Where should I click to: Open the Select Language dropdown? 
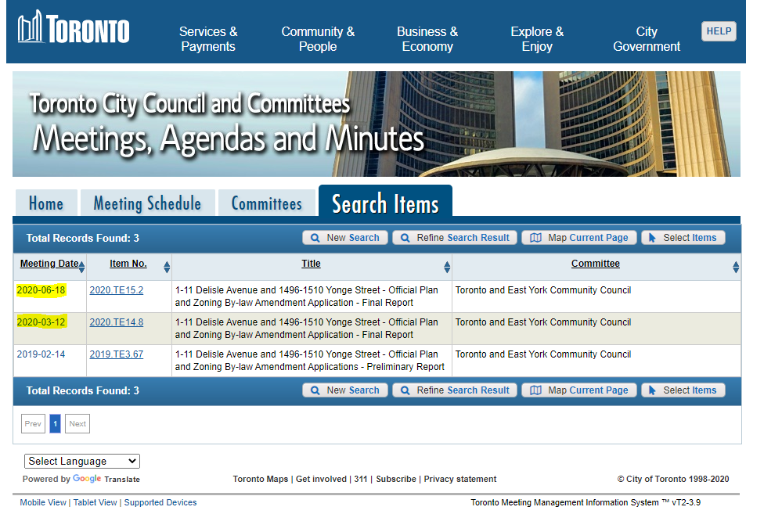[x=82, y=462]
